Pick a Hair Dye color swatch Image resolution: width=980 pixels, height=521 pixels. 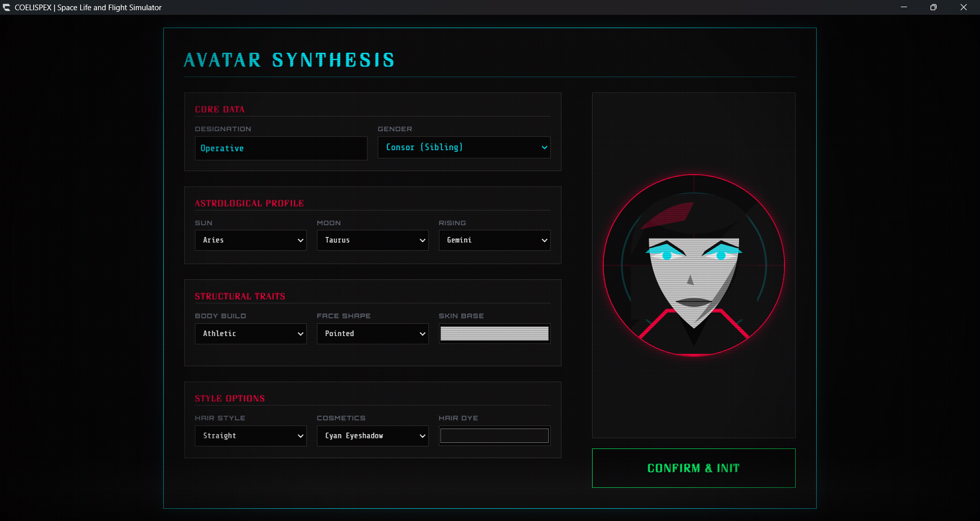click(495, 436)
